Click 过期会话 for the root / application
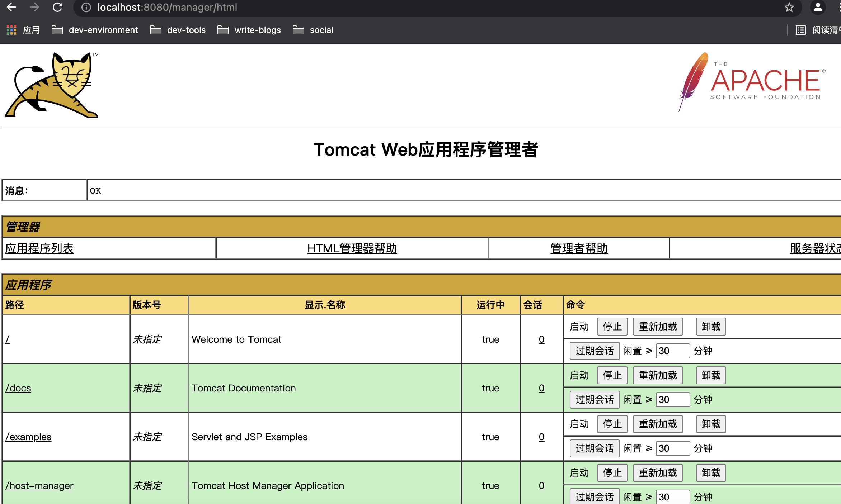Viewport: 841px width, 504px height. coord(595,351)
